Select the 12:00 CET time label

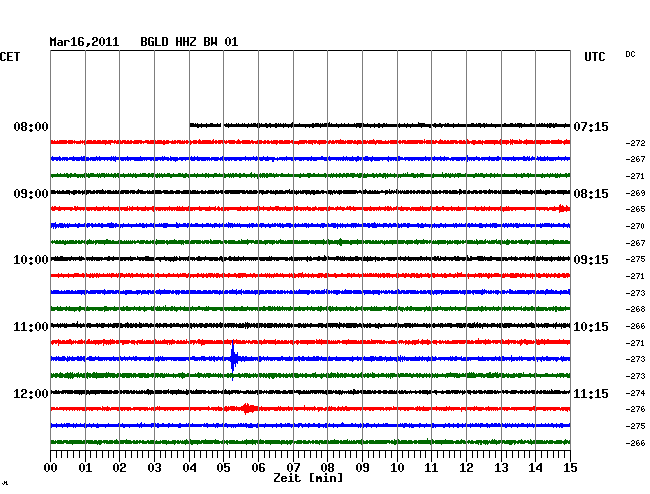pyautogui.click(x=31, y=393)
